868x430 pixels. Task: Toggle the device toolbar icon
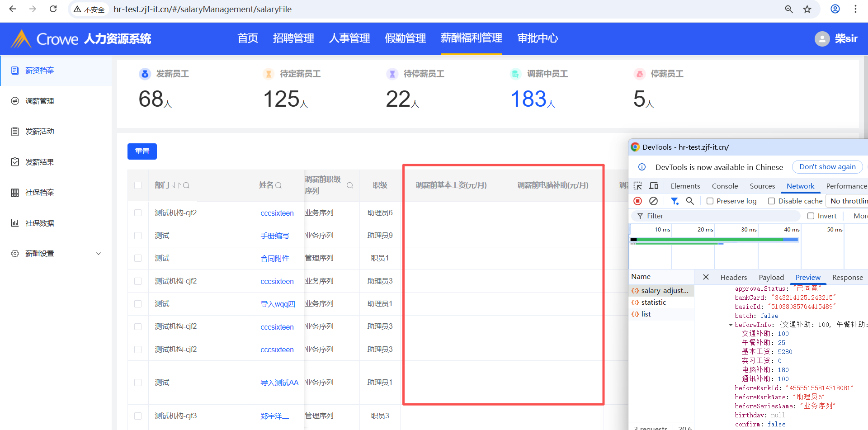(x=654, y=186)
